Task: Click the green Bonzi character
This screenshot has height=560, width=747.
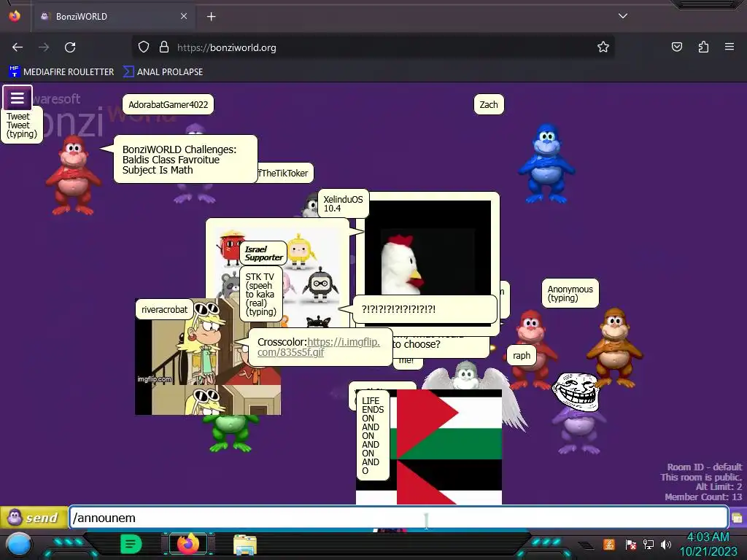Action: pos(230,433)
